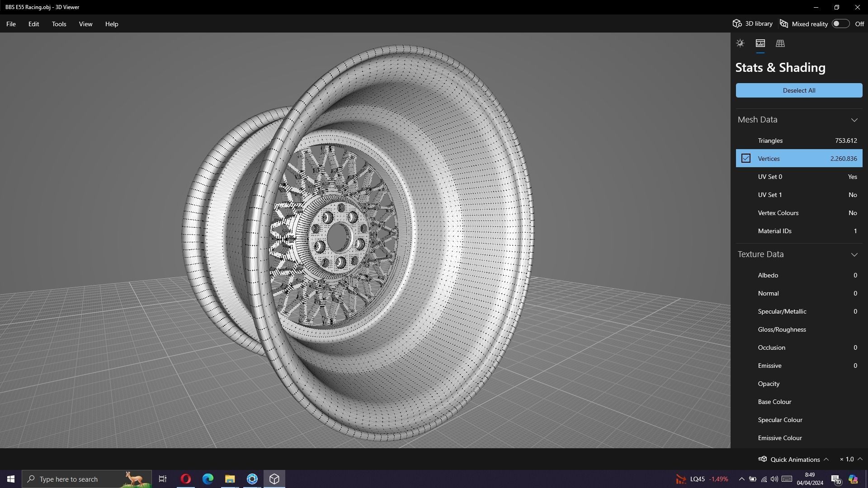This screenshot has width=868, height=488.
Task: Select the Emissive Colour row
Action: (x=799, y=438)
